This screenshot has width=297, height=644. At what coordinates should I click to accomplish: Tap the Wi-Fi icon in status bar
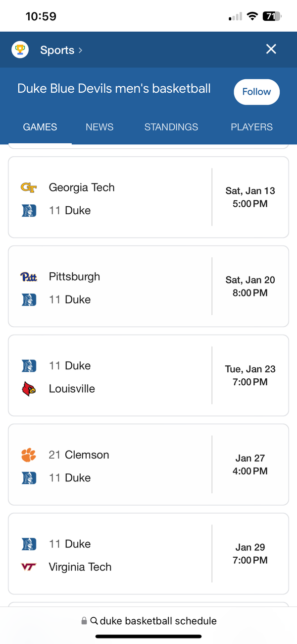pyautogui.click(x=252, y=16)
